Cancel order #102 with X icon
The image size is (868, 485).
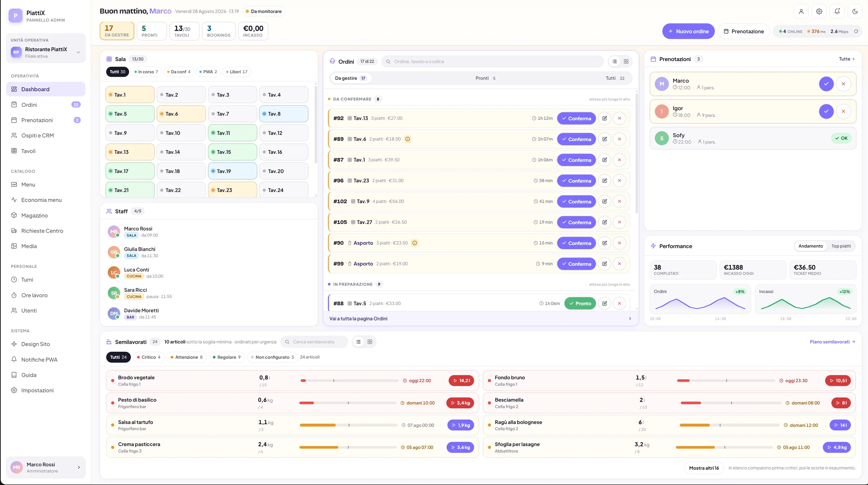[620, 201]
